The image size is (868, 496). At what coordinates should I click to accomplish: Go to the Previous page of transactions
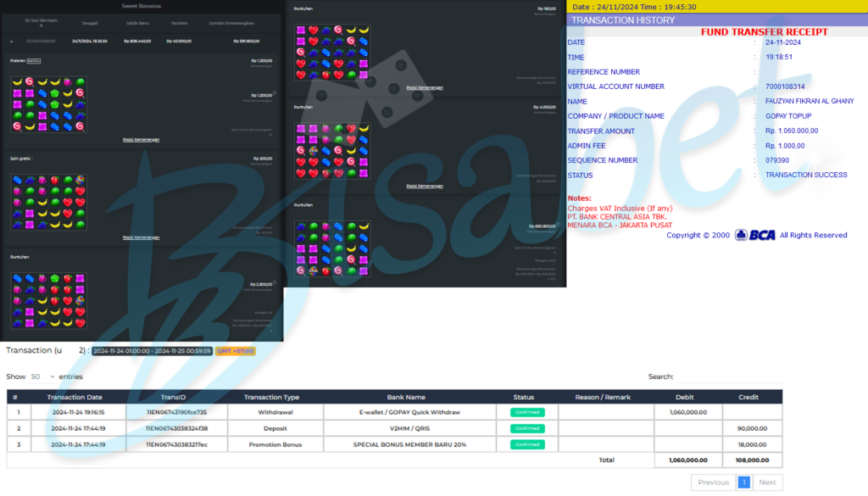(713, 482)
